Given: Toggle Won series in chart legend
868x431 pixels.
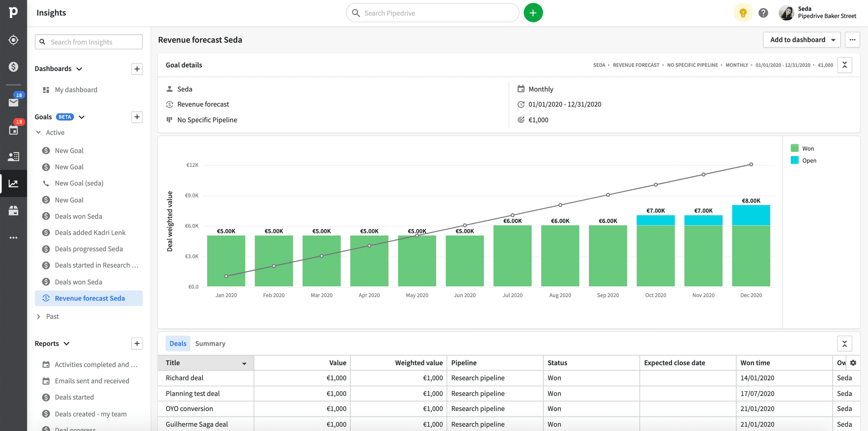Looking at the screenshot, I should 802,148.
